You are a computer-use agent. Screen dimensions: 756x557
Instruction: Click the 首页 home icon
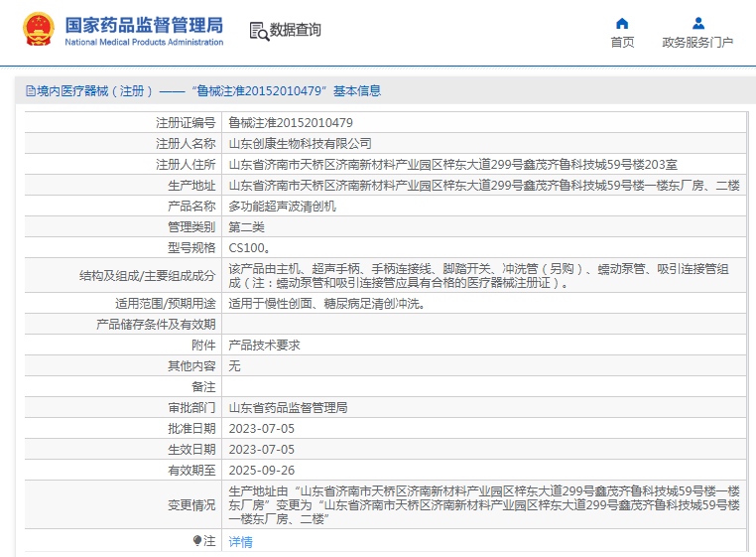[x=622, y=23]
